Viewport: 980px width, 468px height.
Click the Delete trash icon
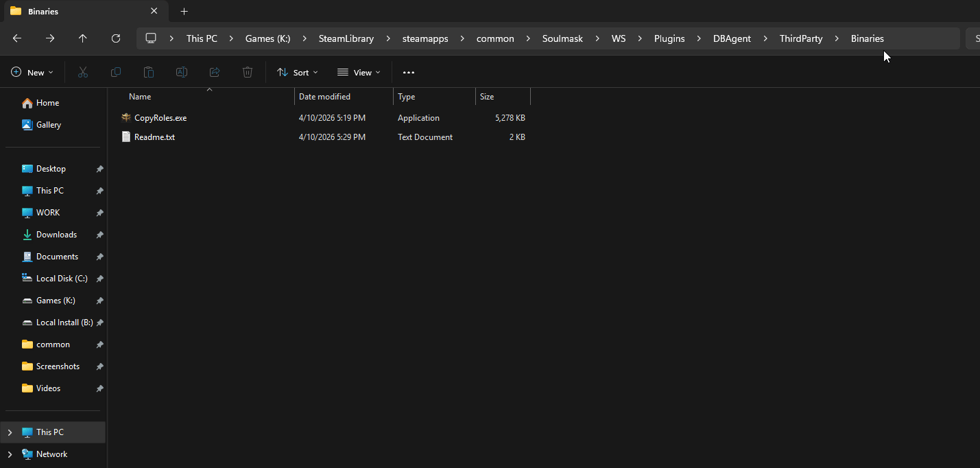tap(248, 72)
